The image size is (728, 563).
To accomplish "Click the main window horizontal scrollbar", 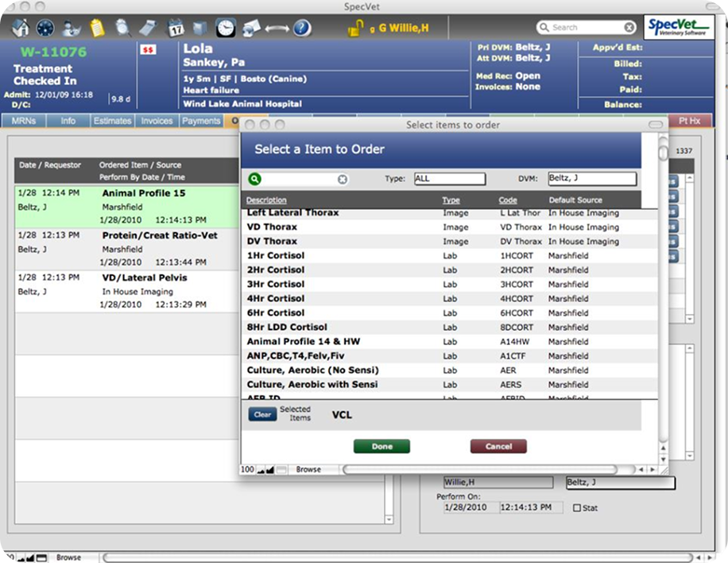I will (397, 557).
